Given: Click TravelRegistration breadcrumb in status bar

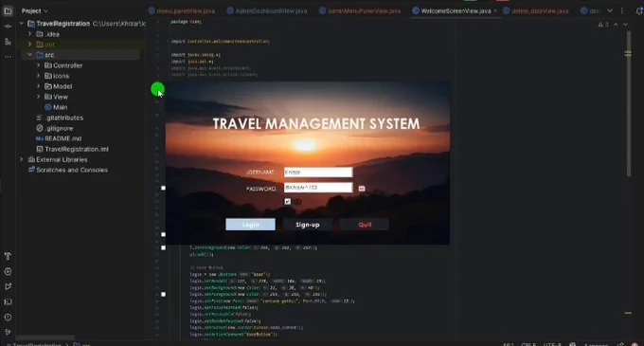Looking at the screenshot, I should pos(37,344).
